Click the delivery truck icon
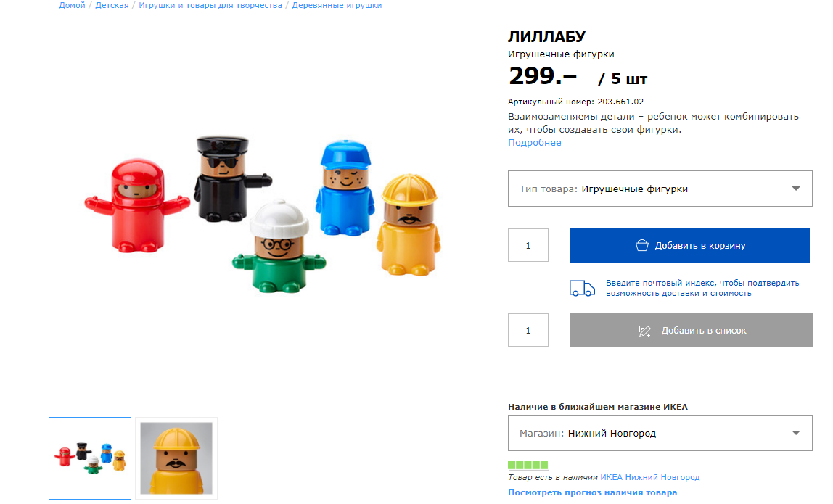The height and width of the screenshot is (504, 833). point(582,288)
